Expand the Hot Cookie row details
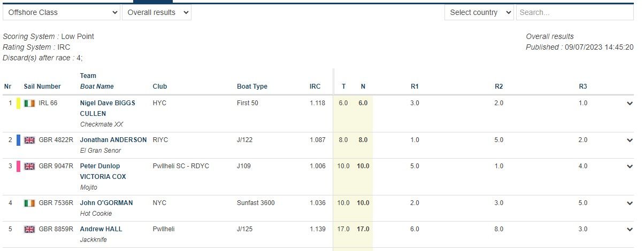 point(630,203)
